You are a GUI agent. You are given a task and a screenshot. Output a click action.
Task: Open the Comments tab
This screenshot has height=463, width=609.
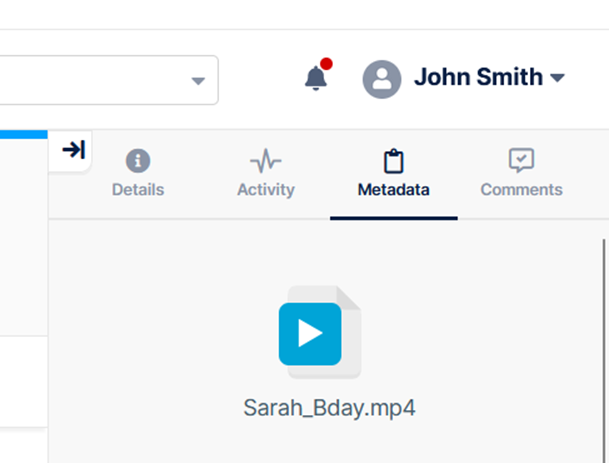point(521,189)
